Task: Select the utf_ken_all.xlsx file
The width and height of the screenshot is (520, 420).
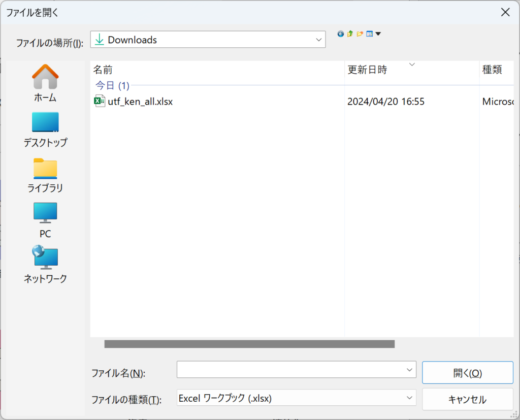Action: 140,102
